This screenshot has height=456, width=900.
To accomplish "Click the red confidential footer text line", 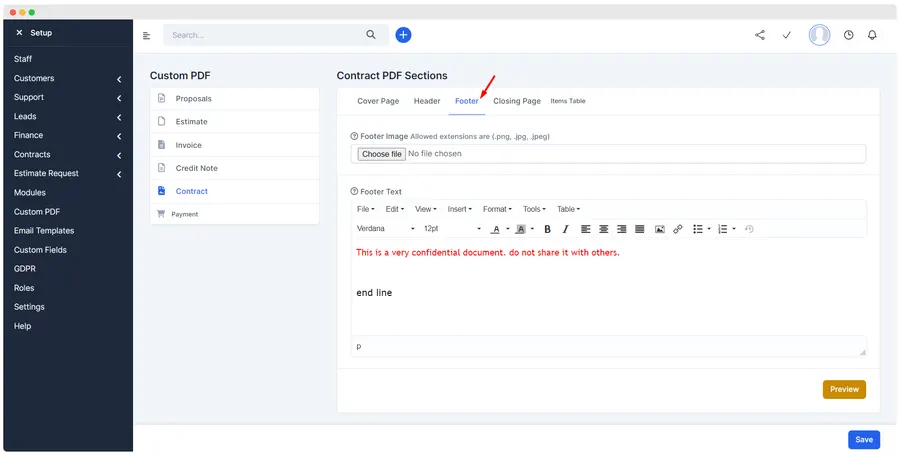I will click(488, 253).
